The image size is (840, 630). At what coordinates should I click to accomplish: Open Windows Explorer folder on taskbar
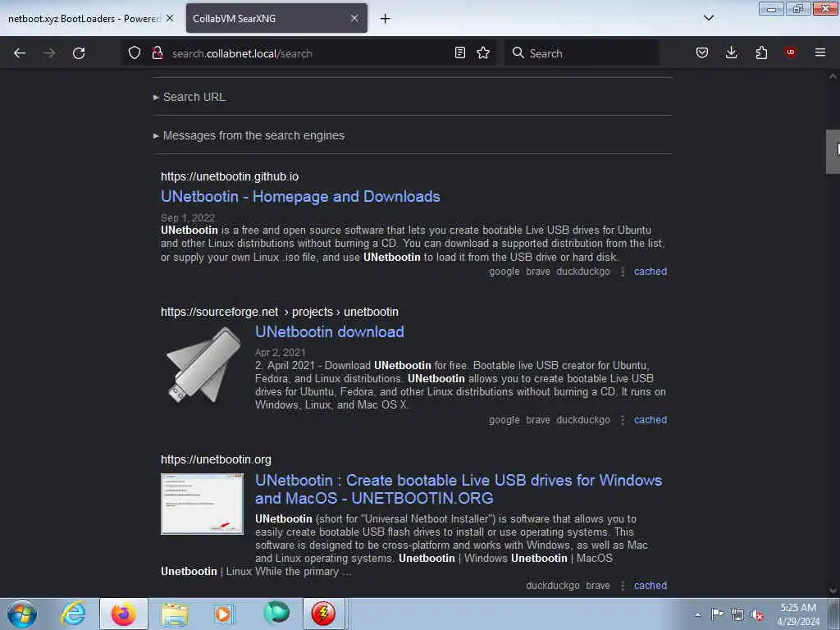tap(175, 614)
